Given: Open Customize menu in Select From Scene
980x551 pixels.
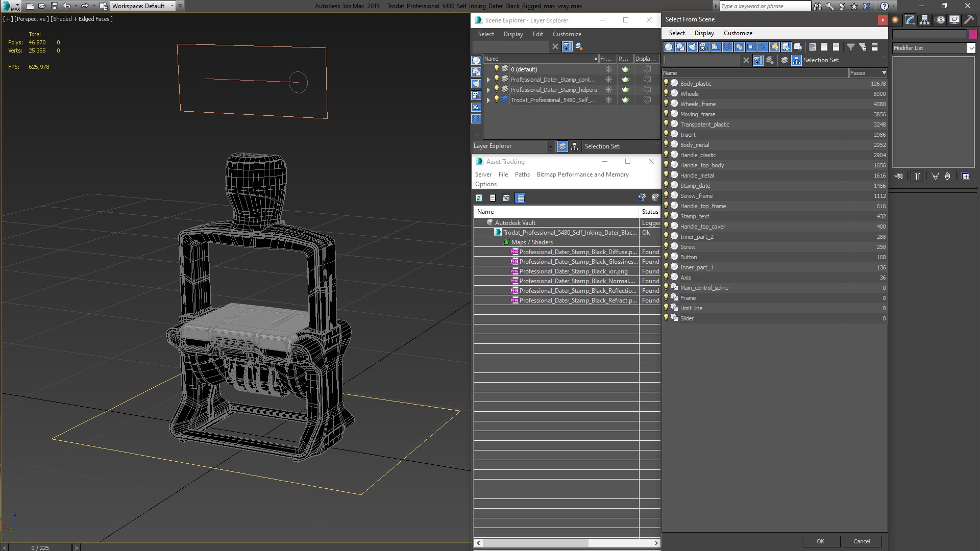Looking at the screenshot, I should click(738, 33).
